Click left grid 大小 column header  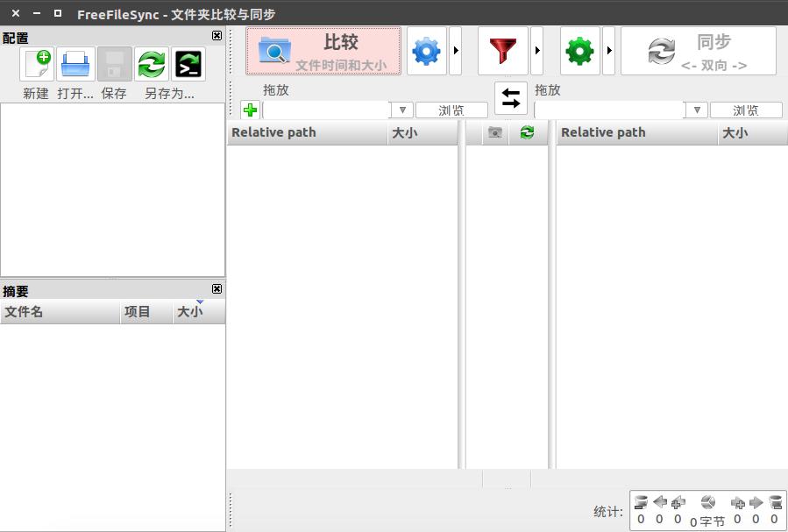click(x=422, y=132)
